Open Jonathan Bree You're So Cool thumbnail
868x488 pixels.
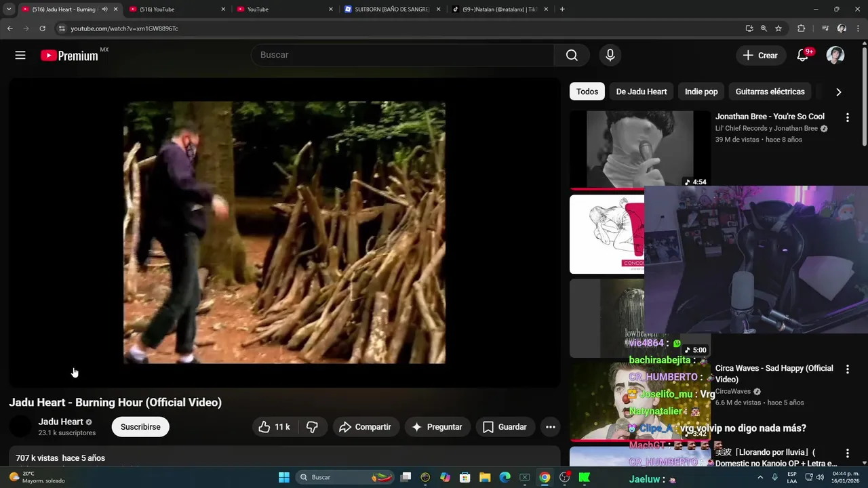click(640, 149)
